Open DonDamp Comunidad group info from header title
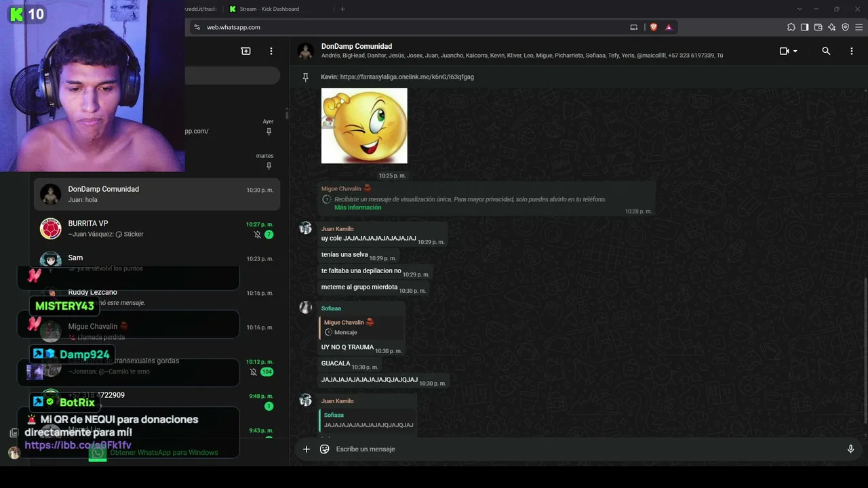Screen dimensions: 868x488 (x=357, y=46)
